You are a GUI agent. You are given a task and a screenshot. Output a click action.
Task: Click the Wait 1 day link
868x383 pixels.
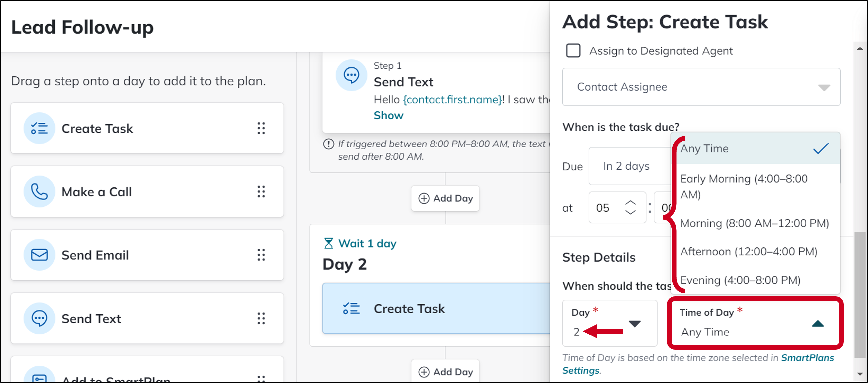point(367,243)
